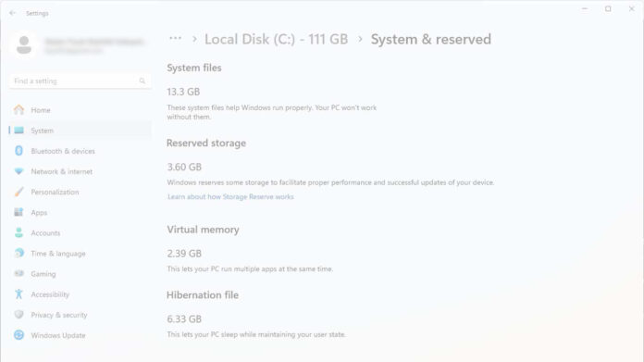Select the System monitor icon
The image size is (644, 362).
point(19,131)
